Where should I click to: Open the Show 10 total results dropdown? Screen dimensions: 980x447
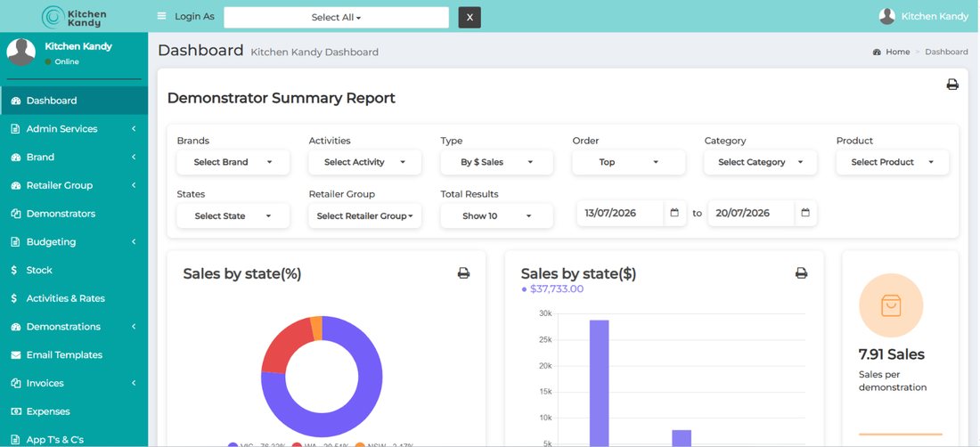tap(497, 216)
